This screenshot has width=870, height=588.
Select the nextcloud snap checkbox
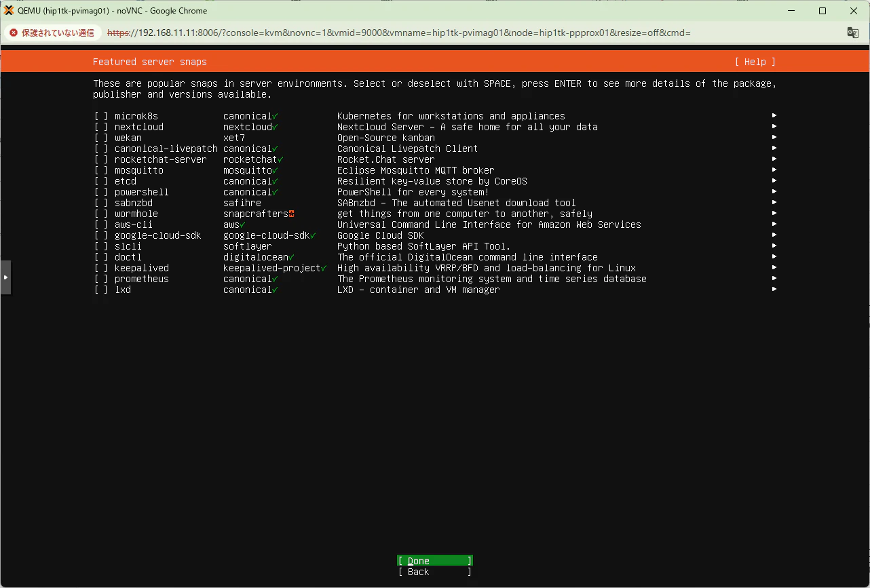tap(101, 127)
